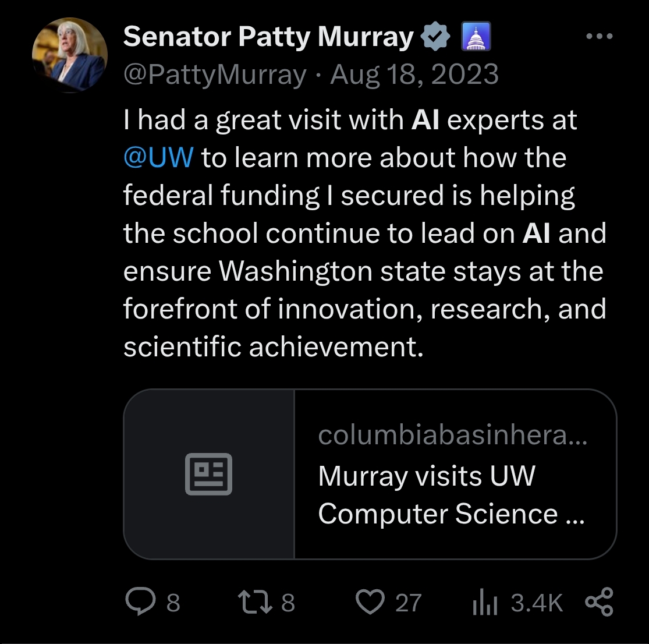Click the display name Senator Patty Murray

pyautogui.click(x=268, y=37)
